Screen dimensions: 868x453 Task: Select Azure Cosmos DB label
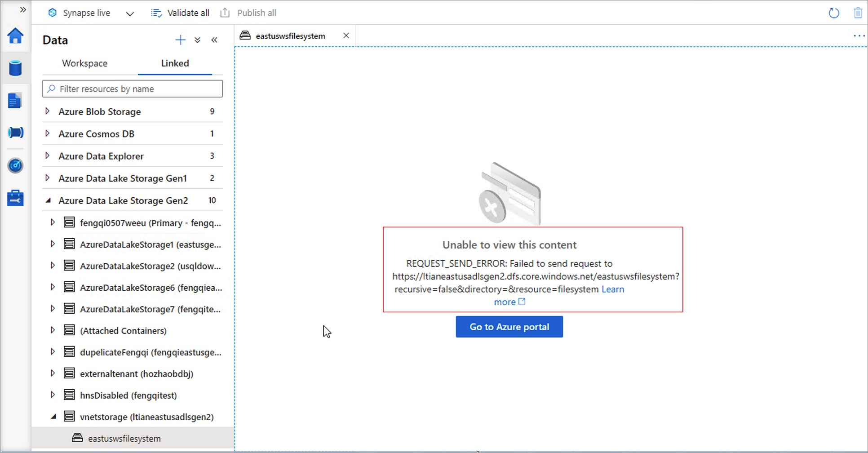(97, 134)
